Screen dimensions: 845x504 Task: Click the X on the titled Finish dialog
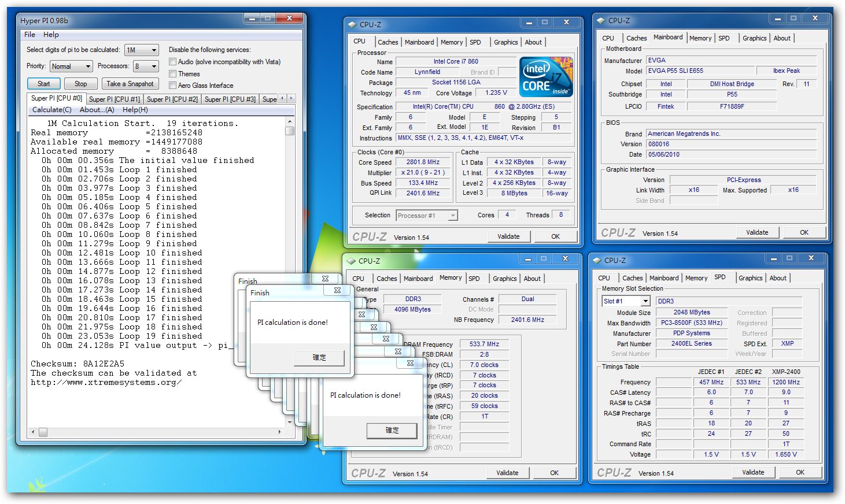tap(337, 291)
